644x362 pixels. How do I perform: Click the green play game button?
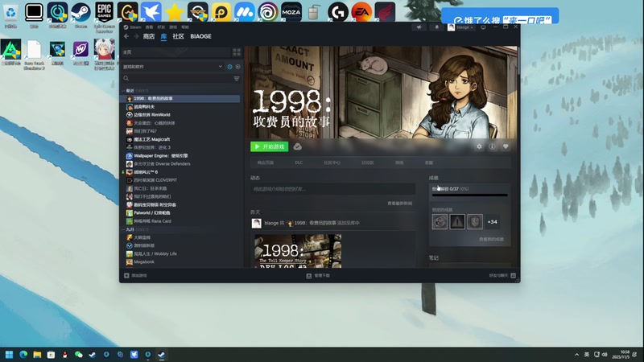(270, 146)
